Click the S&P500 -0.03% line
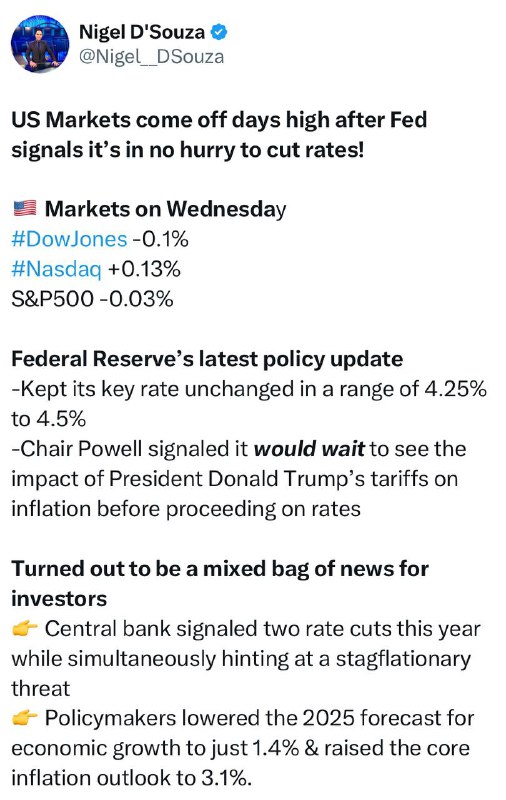Viewport: 506px width, 800px height. [x=92, y=299]
